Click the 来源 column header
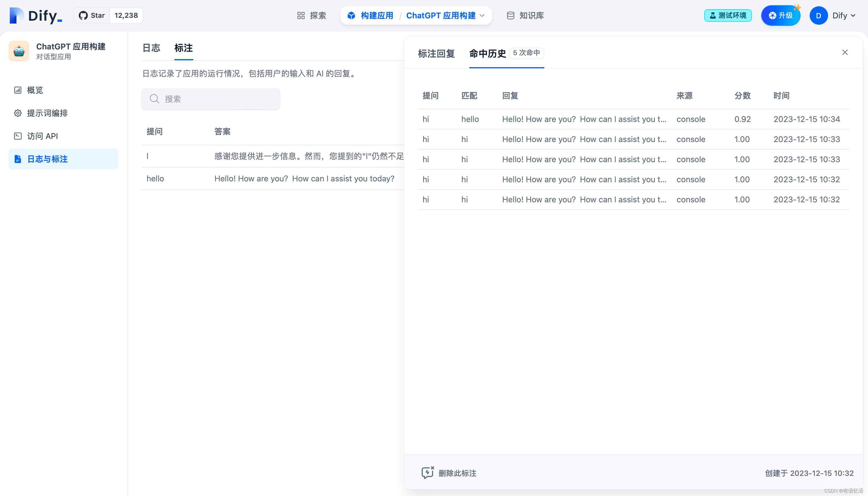 point(684,96)
